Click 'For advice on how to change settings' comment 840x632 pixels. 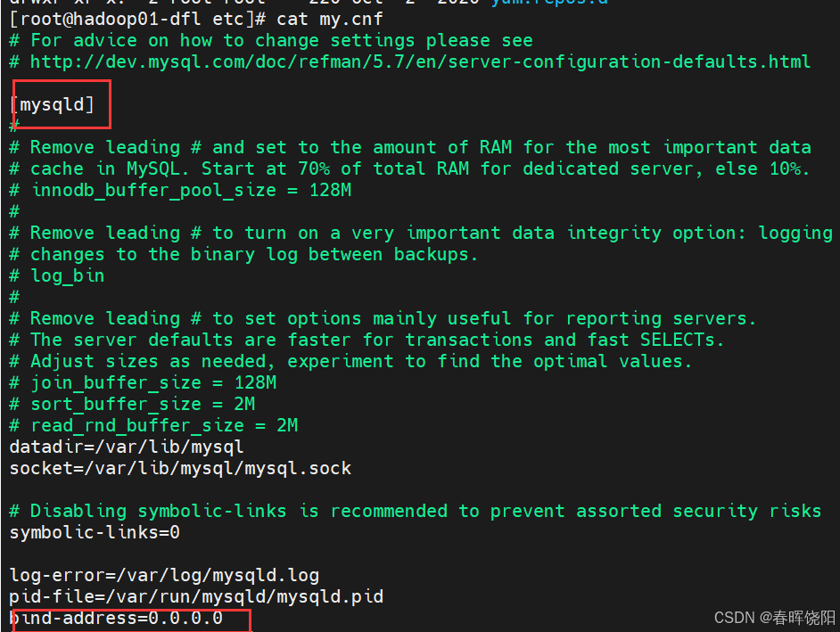click(271, 41)
